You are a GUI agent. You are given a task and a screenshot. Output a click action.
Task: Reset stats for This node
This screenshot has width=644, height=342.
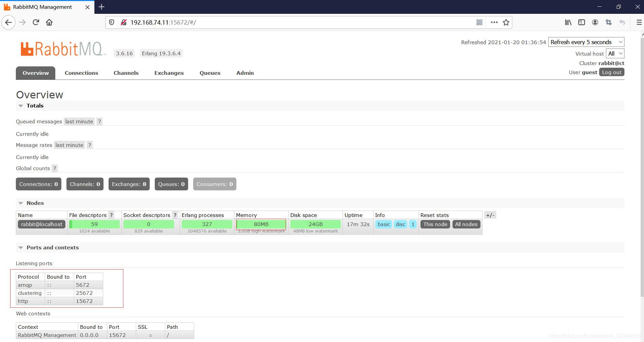[x=435, y=224]
